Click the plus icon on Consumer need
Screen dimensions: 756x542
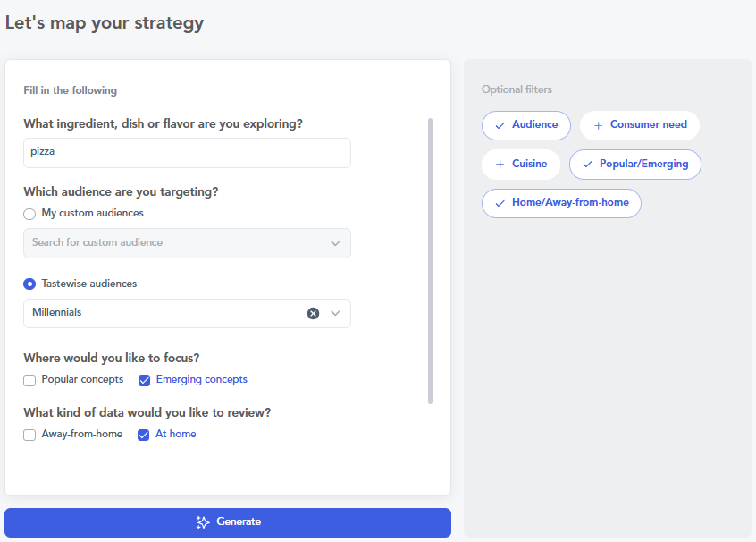pos(598,125)
